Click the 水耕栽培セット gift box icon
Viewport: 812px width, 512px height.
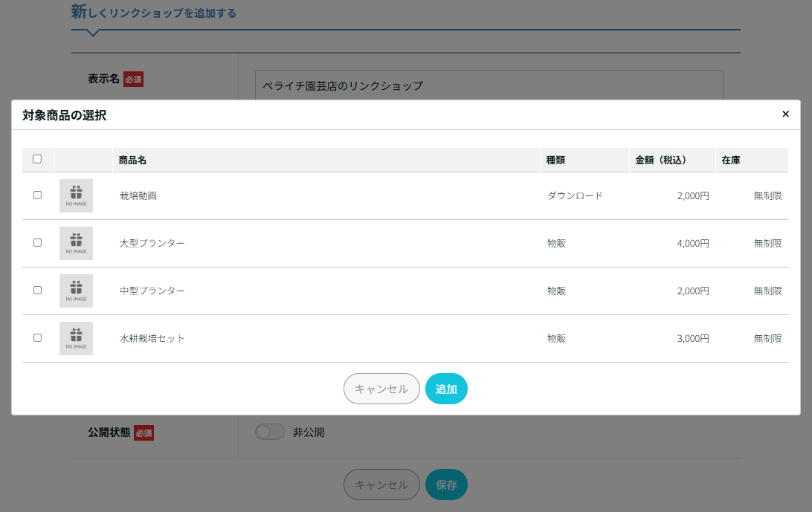click(x=76, y=335)
